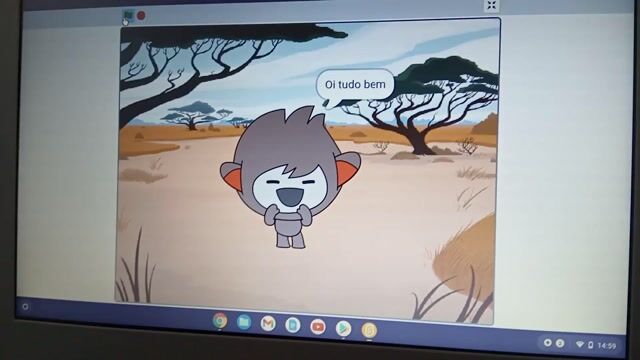Launch YouTube from the shelf
The image size is (640, 360).
pos(318,327)
